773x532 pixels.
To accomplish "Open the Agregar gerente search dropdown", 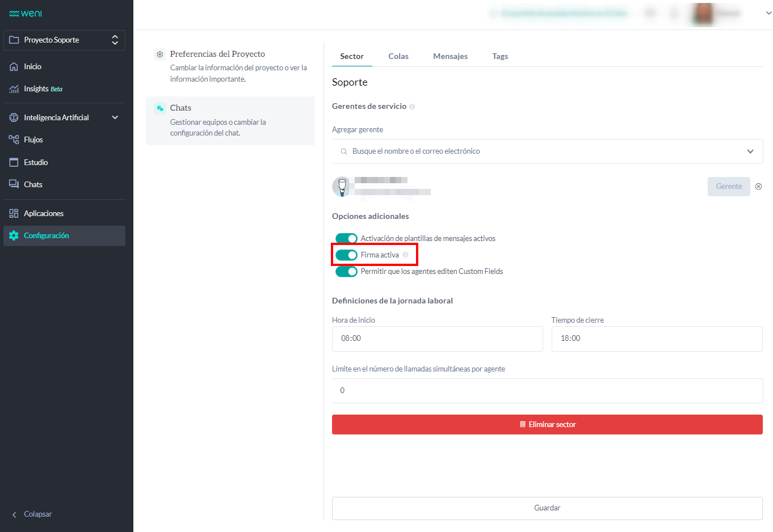I will [x=547, y=151].
